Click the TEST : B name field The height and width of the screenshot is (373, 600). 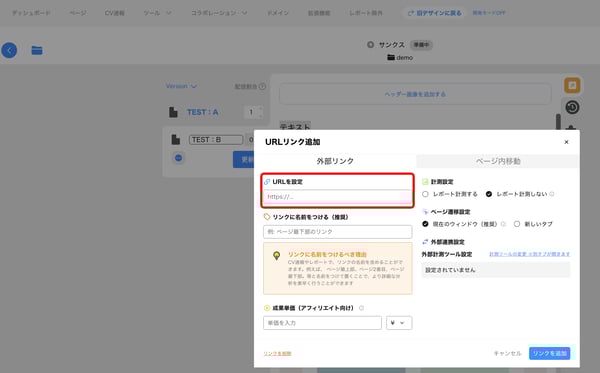216,140
